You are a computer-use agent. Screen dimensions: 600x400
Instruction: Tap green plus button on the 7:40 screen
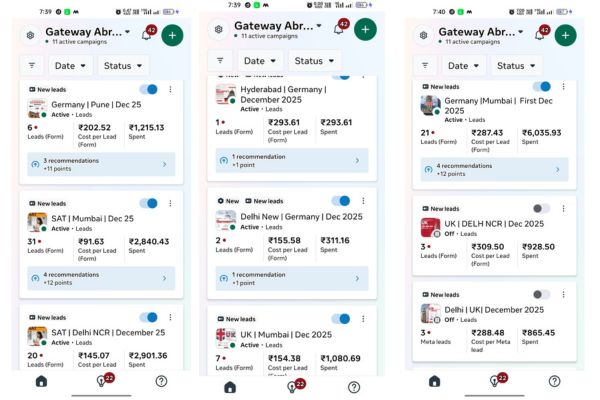click(566, 35)
